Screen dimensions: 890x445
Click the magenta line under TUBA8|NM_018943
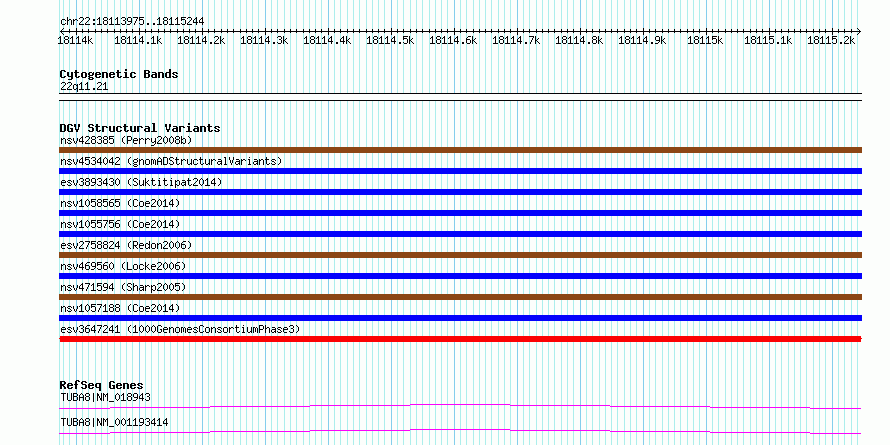[460, 406]
